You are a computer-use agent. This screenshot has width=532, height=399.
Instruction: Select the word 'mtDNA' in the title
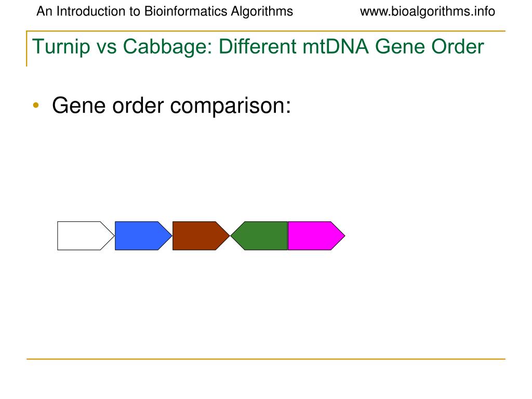(x=336, y=46)
